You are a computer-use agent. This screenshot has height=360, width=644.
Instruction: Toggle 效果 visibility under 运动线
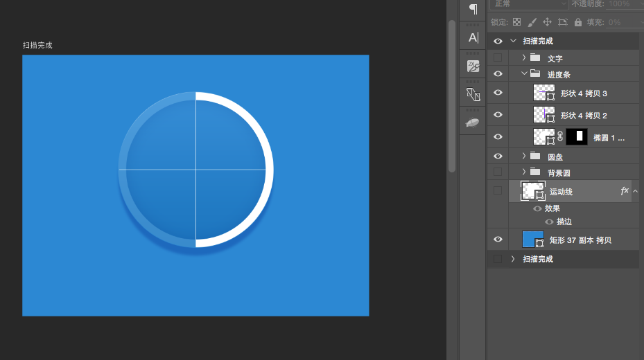(537, 208)
